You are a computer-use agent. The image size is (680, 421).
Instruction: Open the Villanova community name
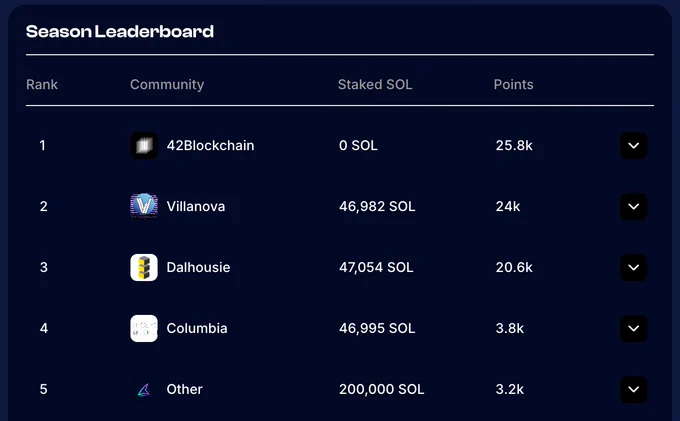[196, 206]
